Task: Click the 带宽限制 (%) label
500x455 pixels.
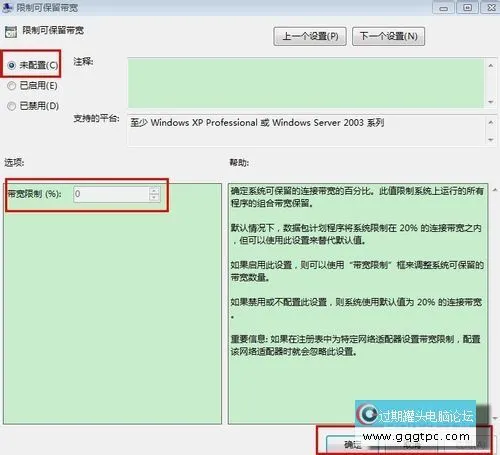Action: 34,194
